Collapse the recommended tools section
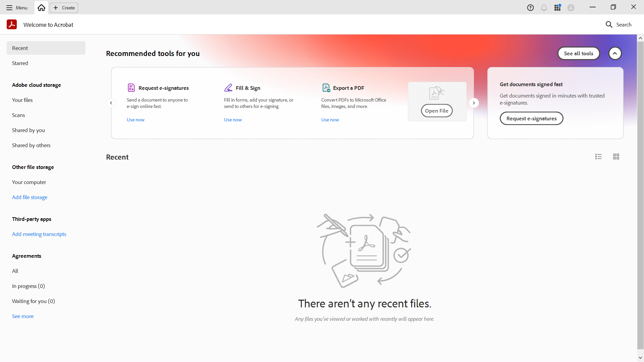 tap(615, 53)
